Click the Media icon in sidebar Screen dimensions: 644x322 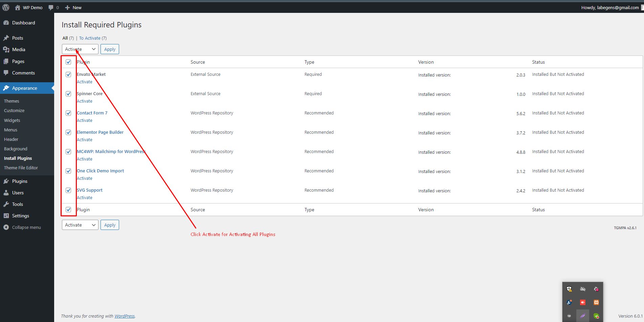pos(6,49)
